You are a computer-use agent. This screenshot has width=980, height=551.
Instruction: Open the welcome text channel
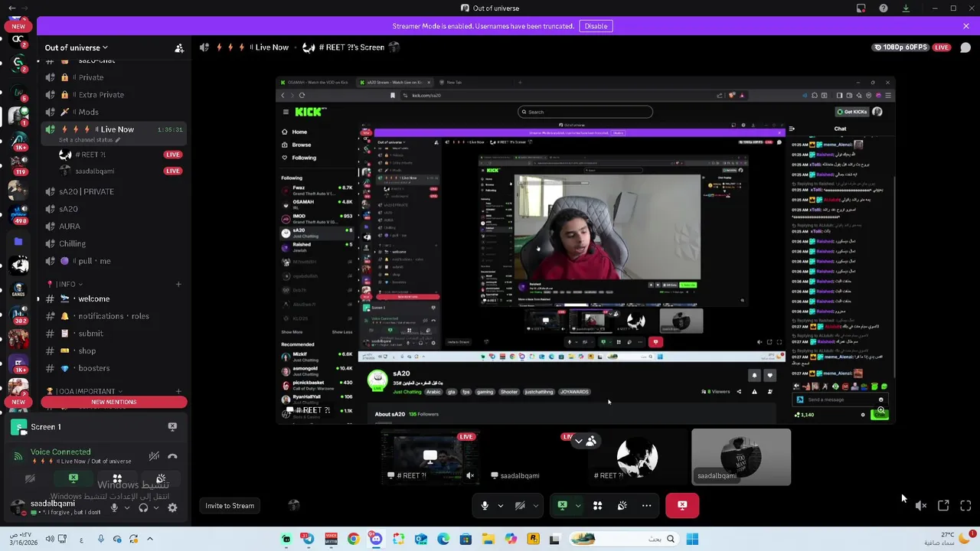[115, 298]
